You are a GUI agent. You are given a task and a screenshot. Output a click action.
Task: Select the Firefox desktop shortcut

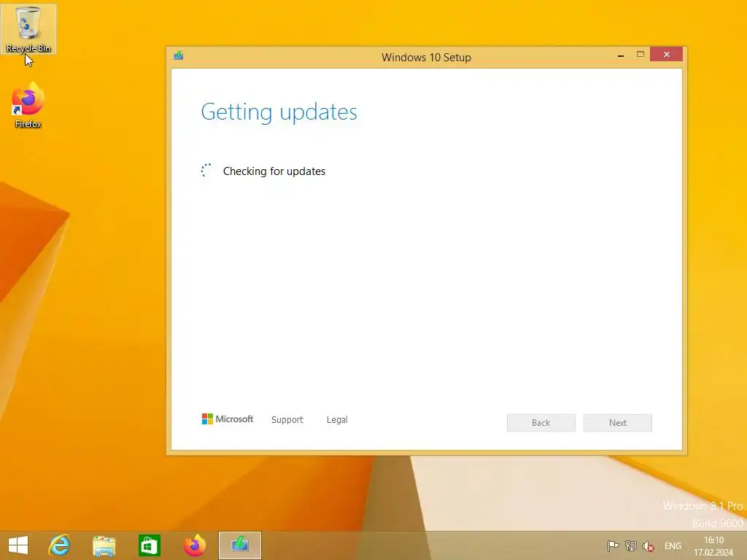coord(28,105)
